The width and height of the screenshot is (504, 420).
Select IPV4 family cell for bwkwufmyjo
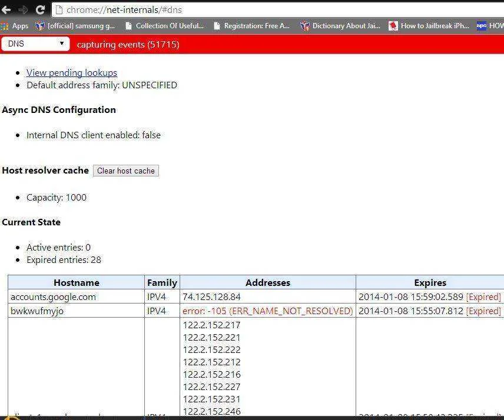point(162,311)
